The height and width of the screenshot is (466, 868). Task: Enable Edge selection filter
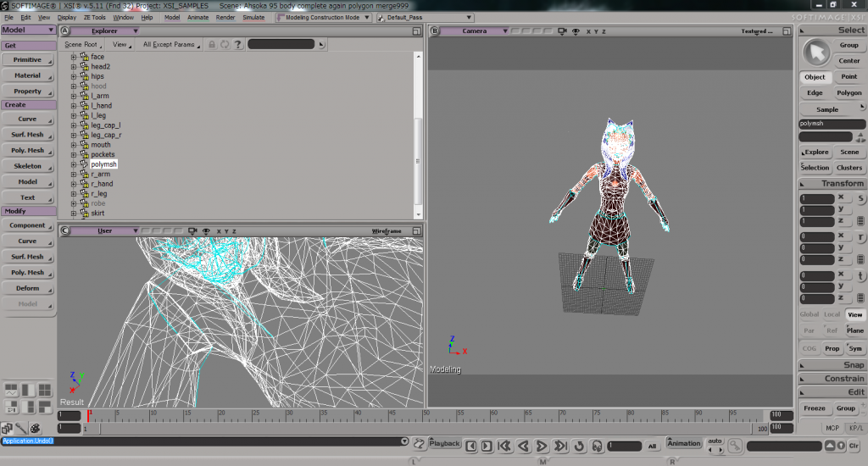click(815, 92)
